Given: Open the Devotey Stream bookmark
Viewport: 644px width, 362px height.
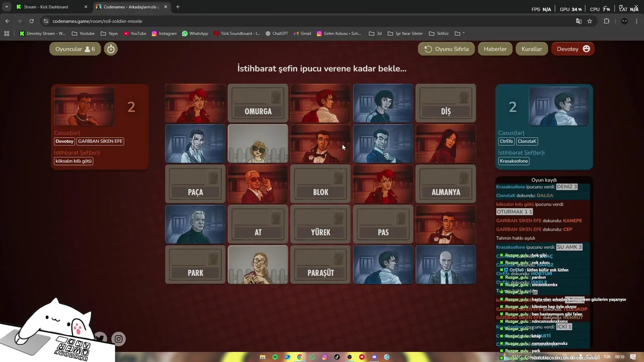Looking at the screenshot, I should 43,34.
